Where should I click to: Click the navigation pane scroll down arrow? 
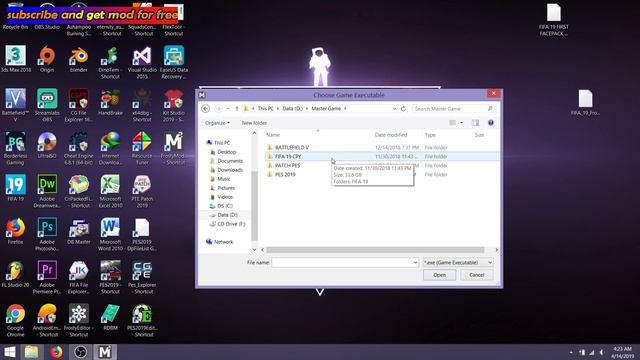[254, 250]
